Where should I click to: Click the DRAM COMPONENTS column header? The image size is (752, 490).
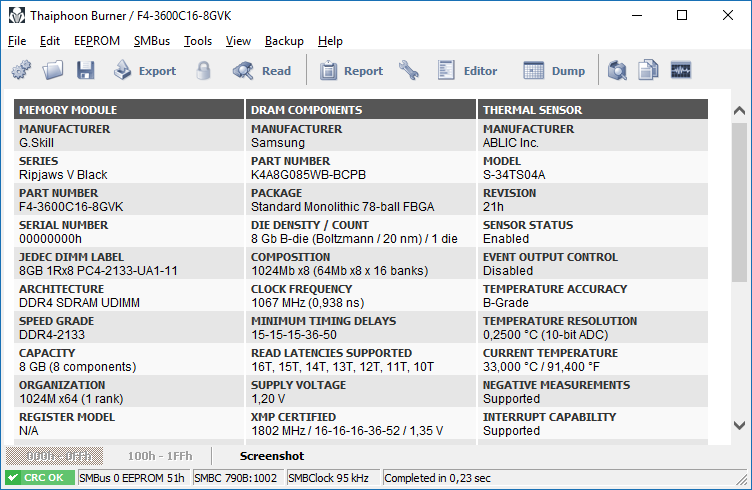pyautogui.click(x=361, y=110)
